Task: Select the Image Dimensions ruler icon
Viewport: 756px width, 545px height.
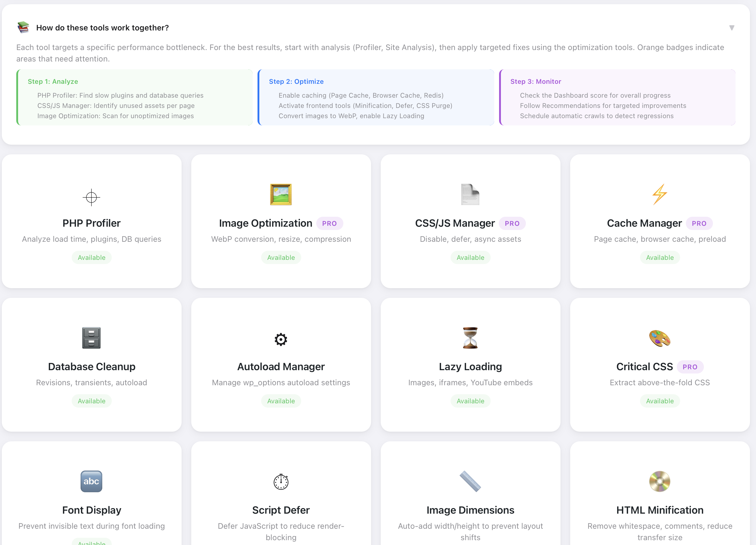Action: pyautogui.click(x=470, y=482)
